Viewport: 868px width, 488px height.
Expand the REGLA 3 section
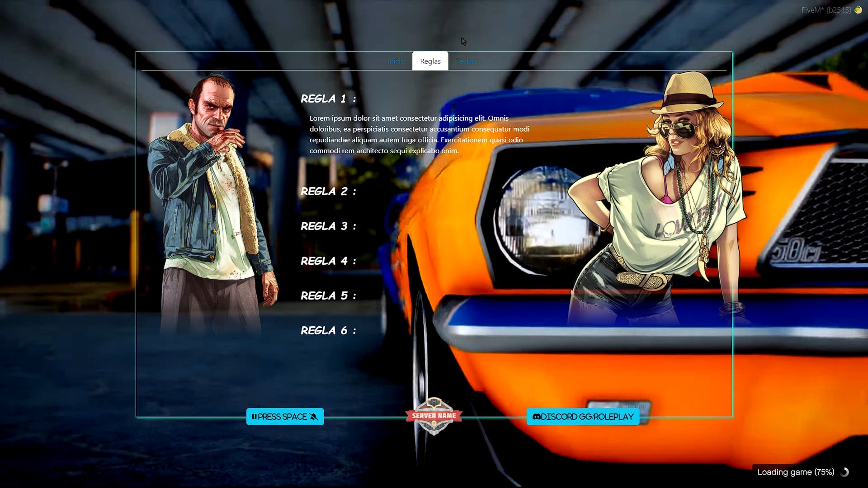pos(328,226)
